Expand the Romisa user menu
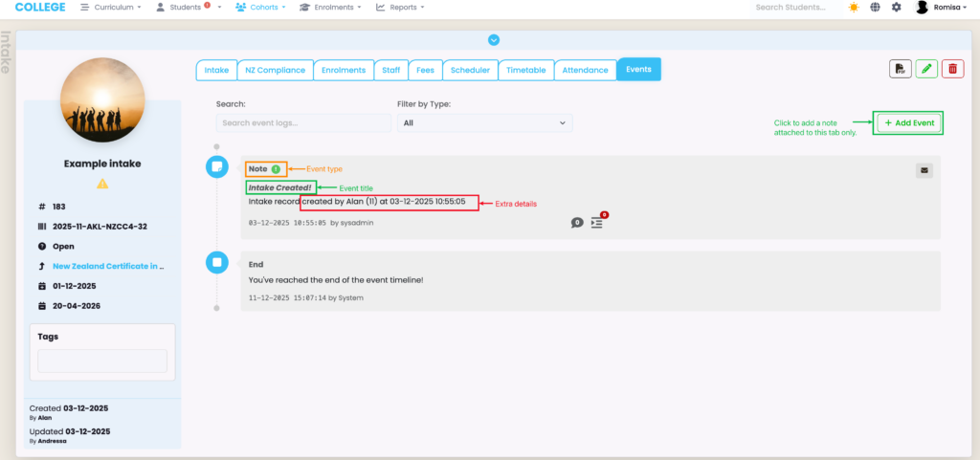 tap(944, 8)
